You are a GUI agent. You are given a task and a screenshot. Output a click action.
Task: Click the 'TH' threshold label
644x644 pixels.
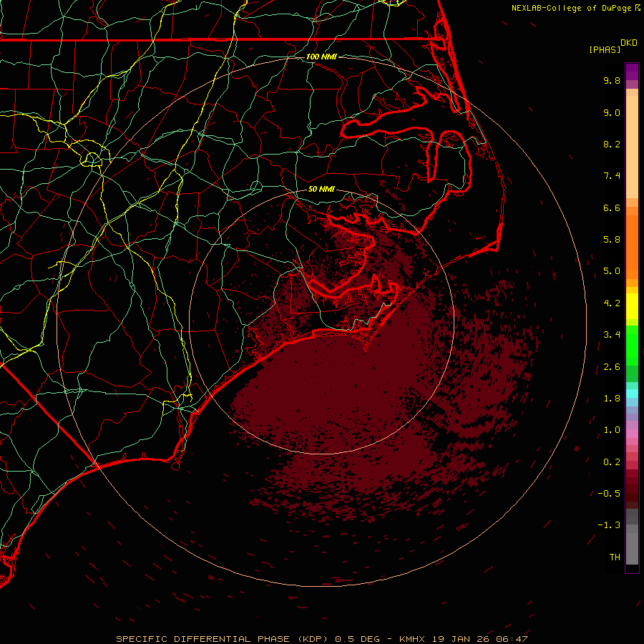click(x=615, y=557)
